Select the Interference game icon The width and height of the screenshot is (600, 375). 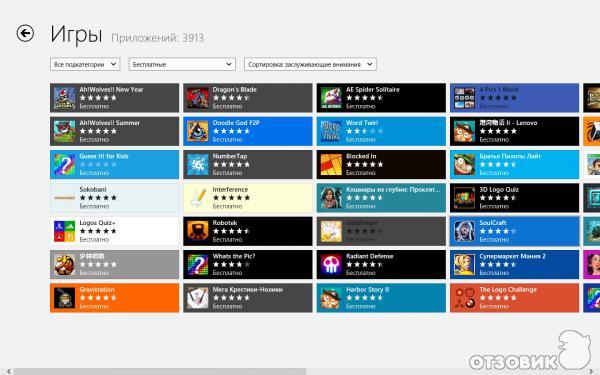[x=197, y=198]
